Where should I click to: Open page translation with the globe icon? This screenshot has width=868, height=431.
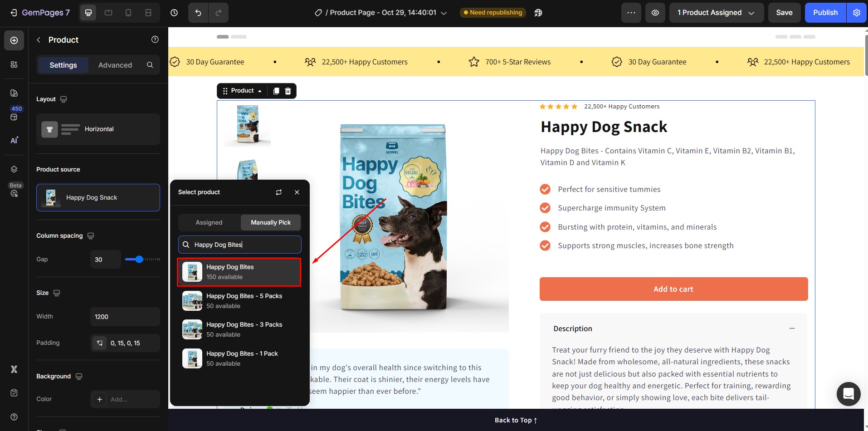[x=538, y=13]
